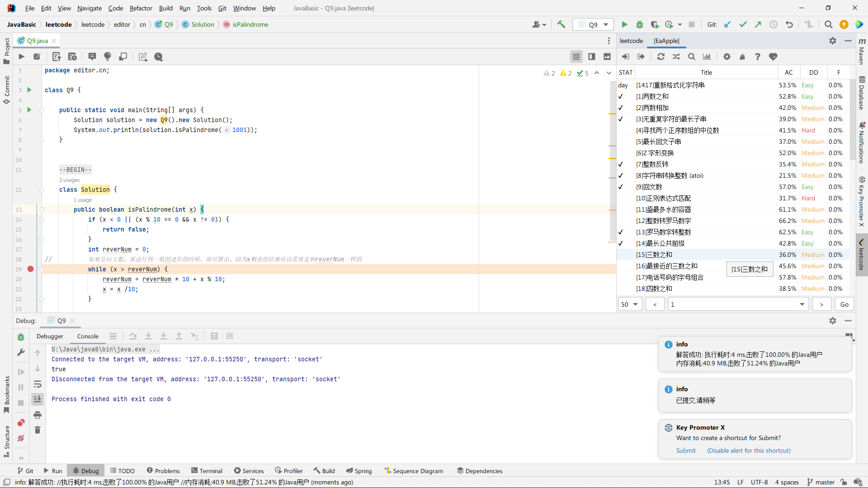Click the refresh icon in leetcode panel

[660, 57]
